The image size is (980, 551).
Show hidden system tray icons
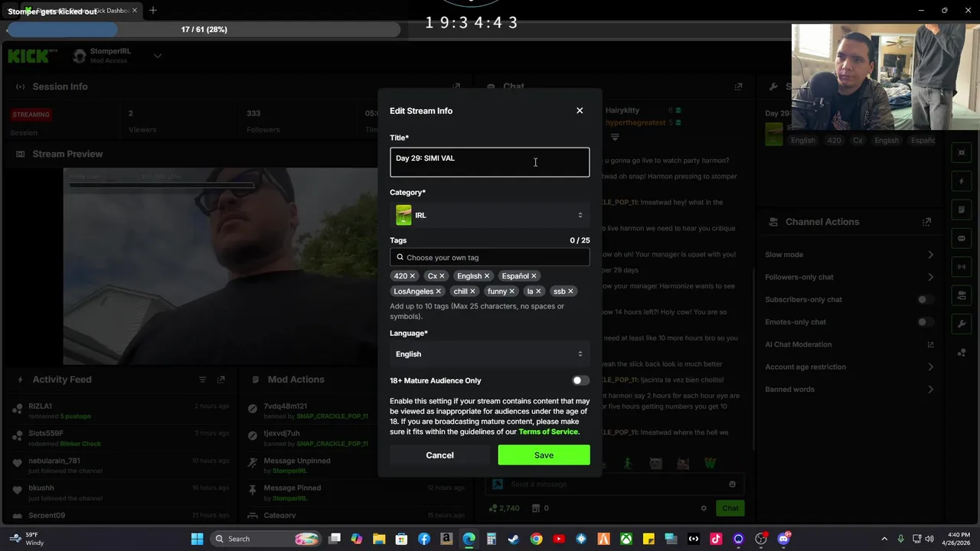pyautogui.click(x=884, y=539)
